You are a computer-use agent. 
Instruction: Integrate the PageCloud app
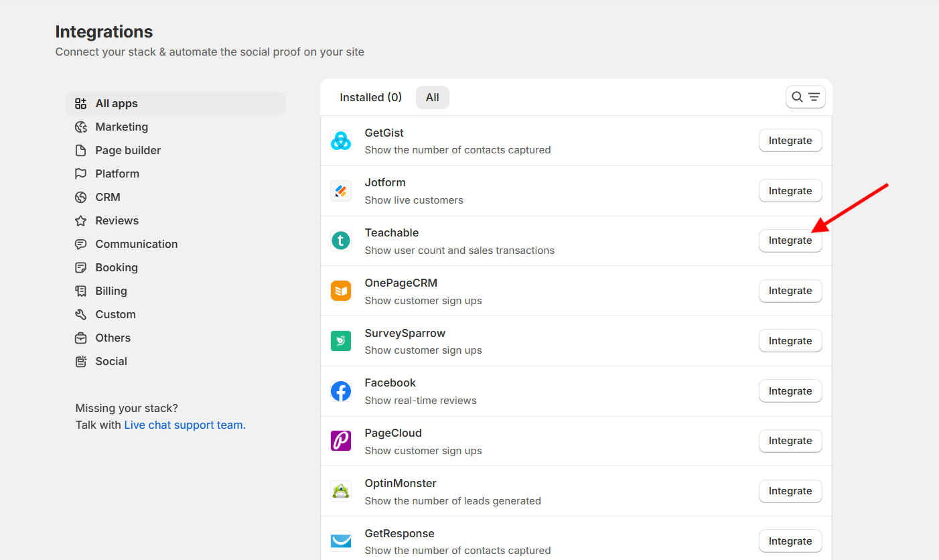coord(790,441)
